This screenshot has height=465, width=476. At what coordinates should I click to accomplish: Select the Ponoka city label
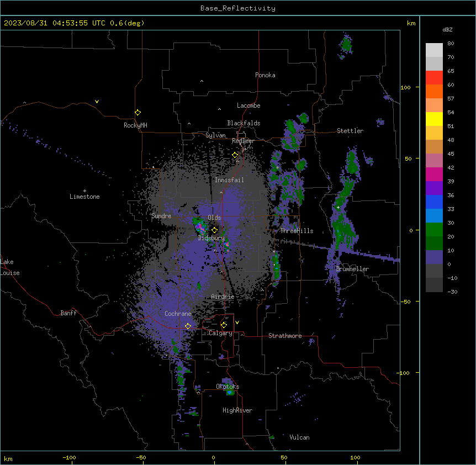click(x=265, y=75)
